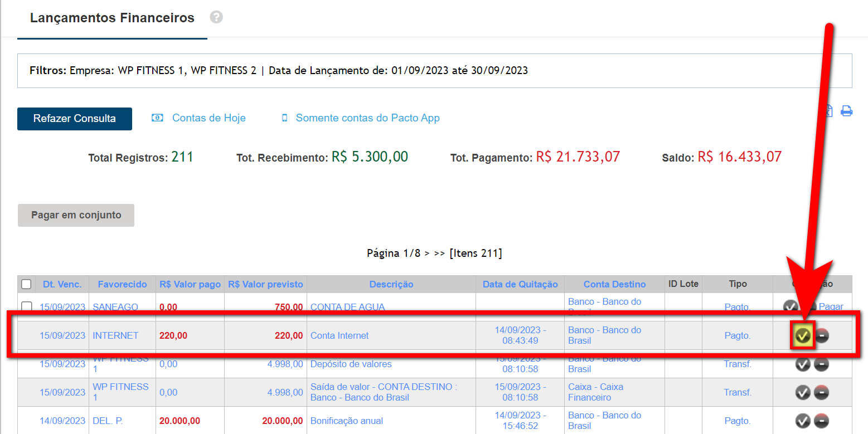Sort by Data de Quitação column header

click(520, 284)
